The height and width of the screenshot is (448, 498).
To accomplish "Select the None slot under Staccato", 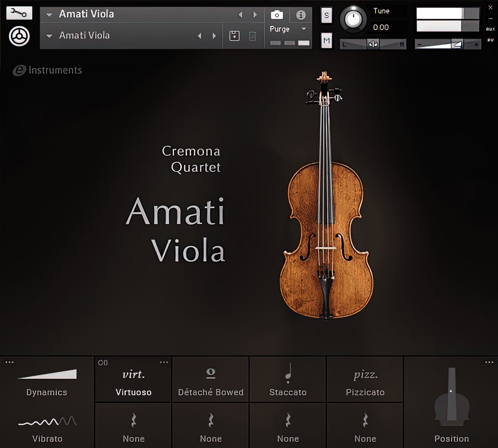I will tap(288, 425).
